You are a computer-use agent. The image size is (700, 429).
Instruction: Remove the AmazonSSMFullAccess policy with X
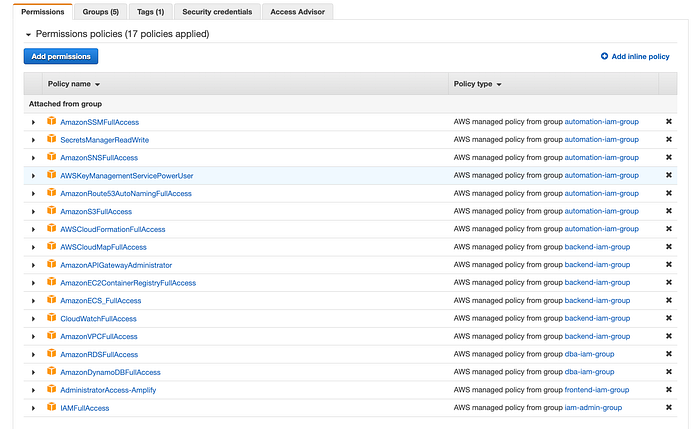[669, 121]
